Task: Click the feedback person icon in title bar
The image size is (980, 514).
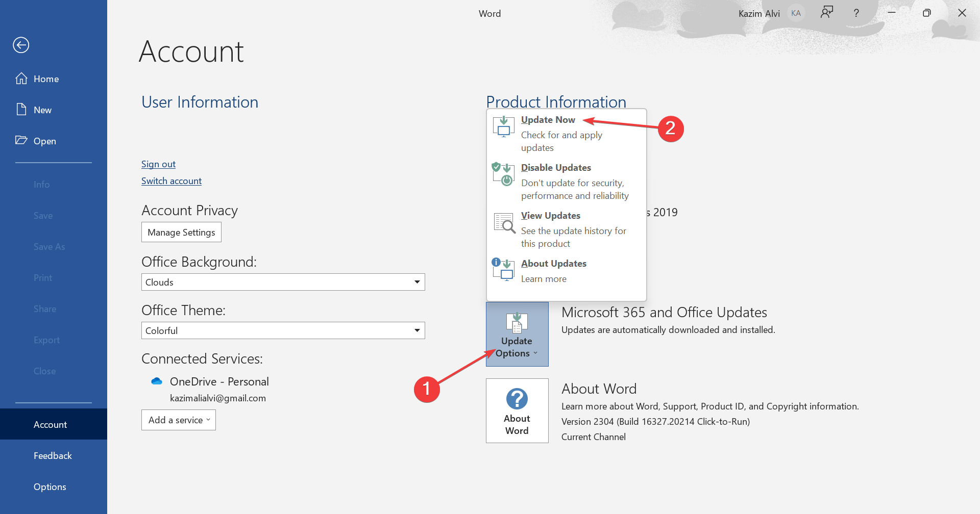Action: pos(827,12)
